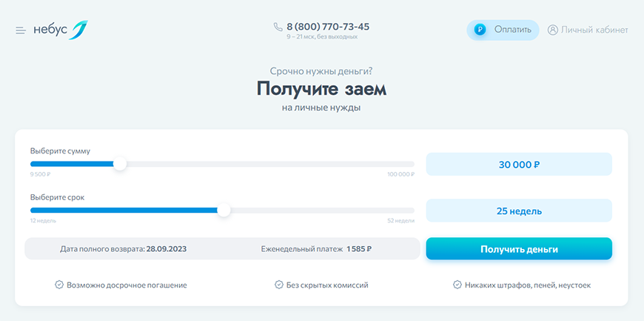Click the ruble coin icon
The image size is (644, 321).
(x=480, y=30)
